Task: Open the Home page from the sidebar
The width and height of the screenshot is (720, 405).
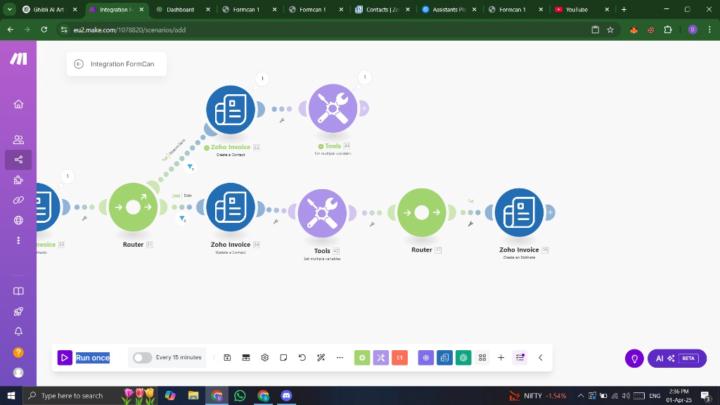Action: pos(18,104)
